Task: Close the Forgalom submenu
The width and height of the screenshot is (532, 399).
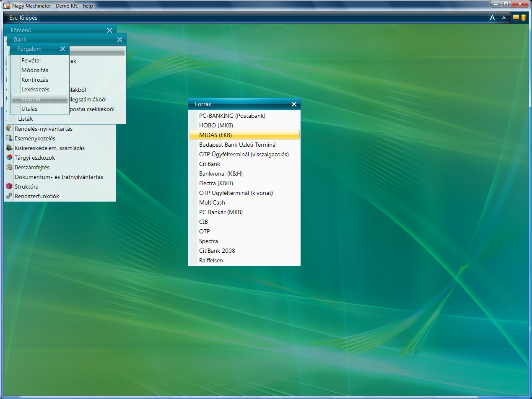Action: (62, 49)
